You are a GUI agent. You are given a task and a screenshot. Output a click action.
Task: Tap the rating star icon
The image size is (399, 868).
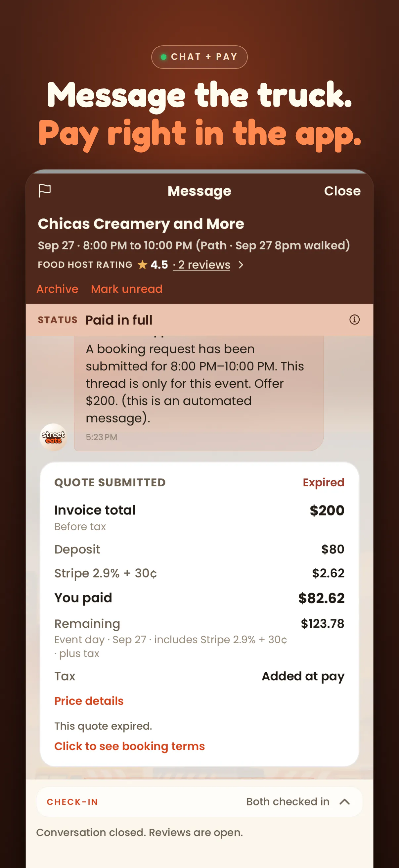(x=142, y=265)
